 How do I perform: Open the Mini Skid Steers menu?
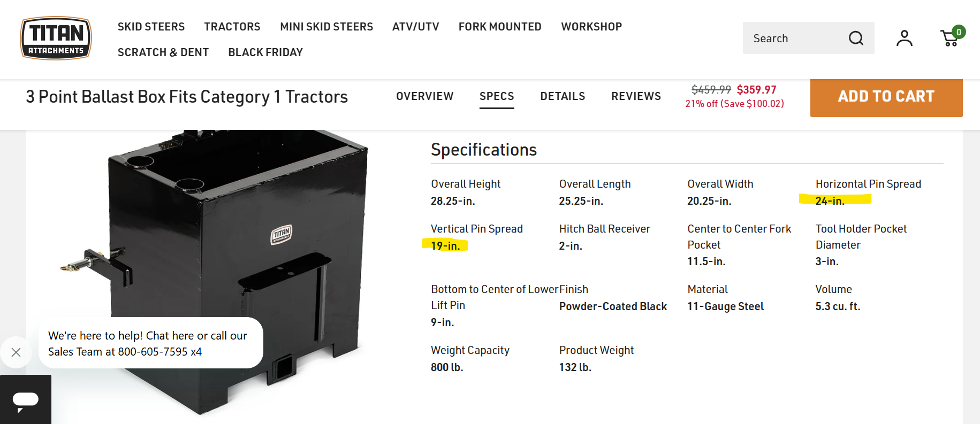[x=326, y=27]
